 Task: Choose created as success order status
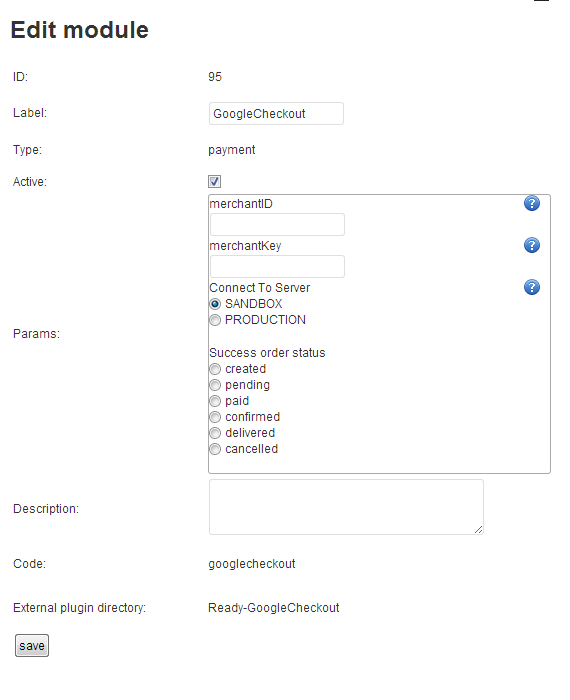tap(215, 369)
